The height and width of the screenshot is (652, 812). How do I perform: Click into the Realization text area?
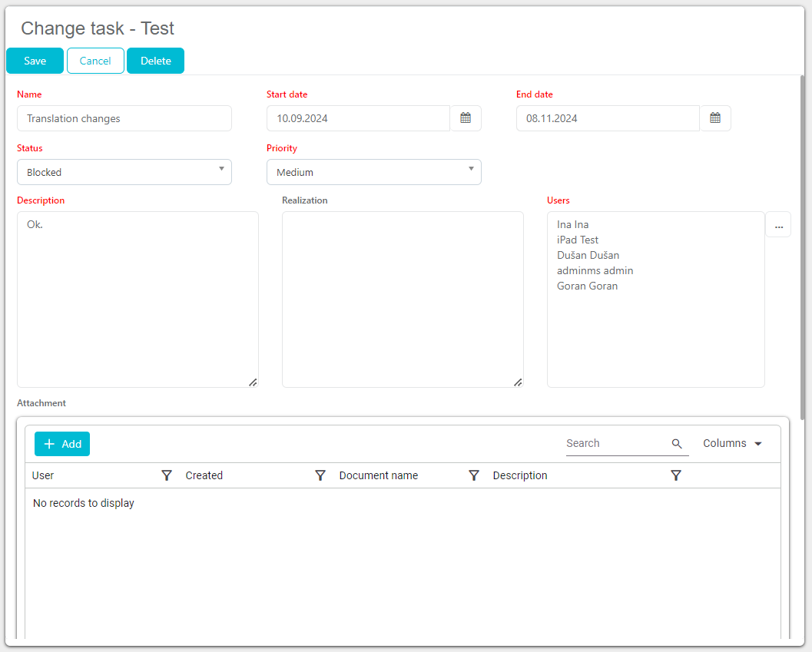click(403, 300)
